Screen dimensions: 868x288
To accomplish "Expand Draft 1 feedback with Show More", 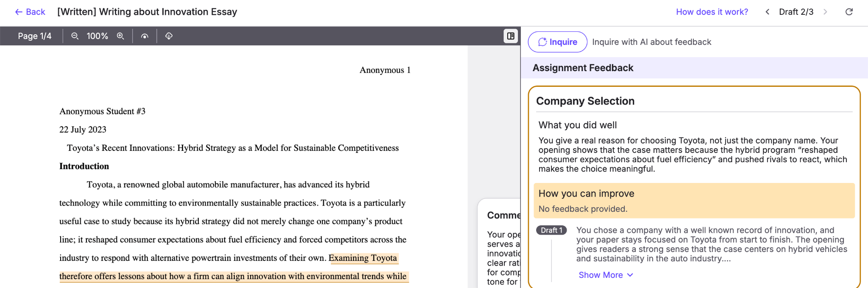I will [606, 275].
